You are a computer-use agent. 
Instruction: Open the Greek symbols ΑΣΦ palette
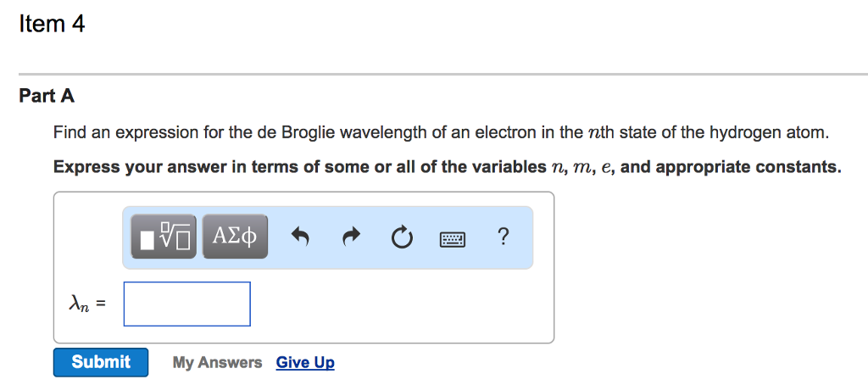[x=235, y=237]
